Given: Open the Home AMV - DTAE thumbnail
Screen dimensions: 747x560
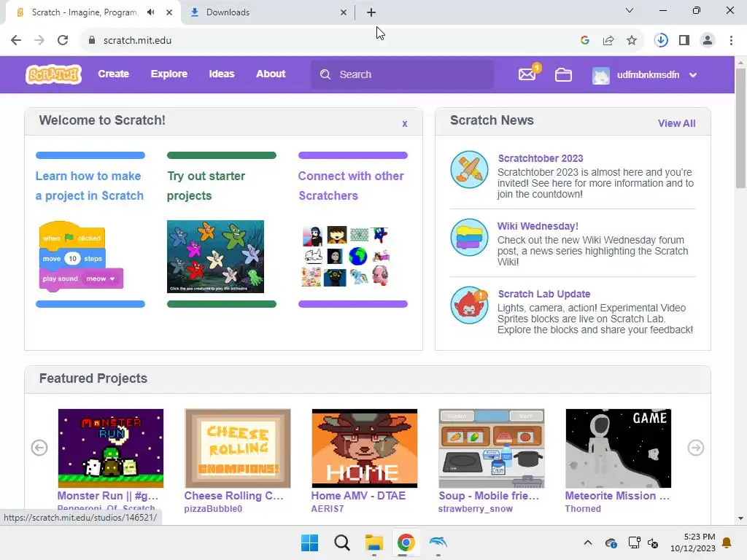Looking at the screenshot, I should pos(365,448).
